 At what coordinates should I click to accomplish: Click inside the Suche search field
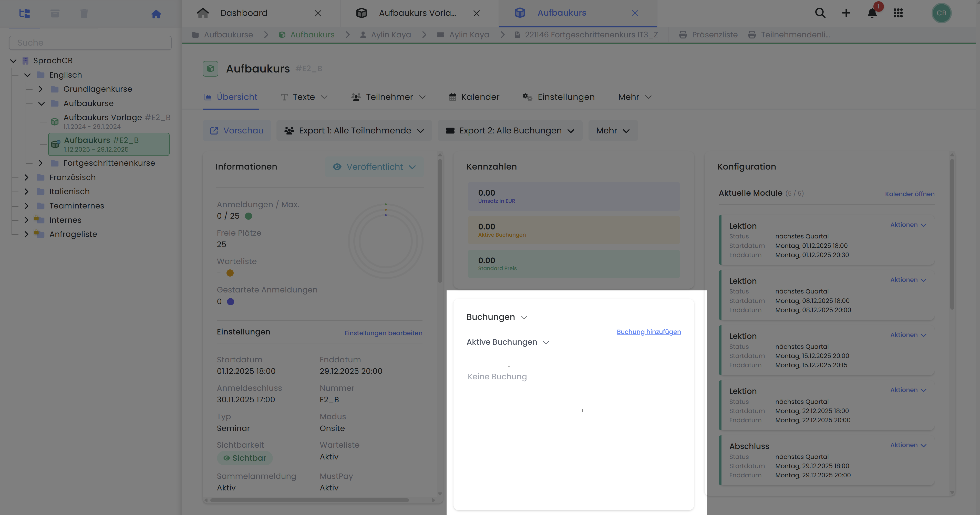tap(90, 43)
